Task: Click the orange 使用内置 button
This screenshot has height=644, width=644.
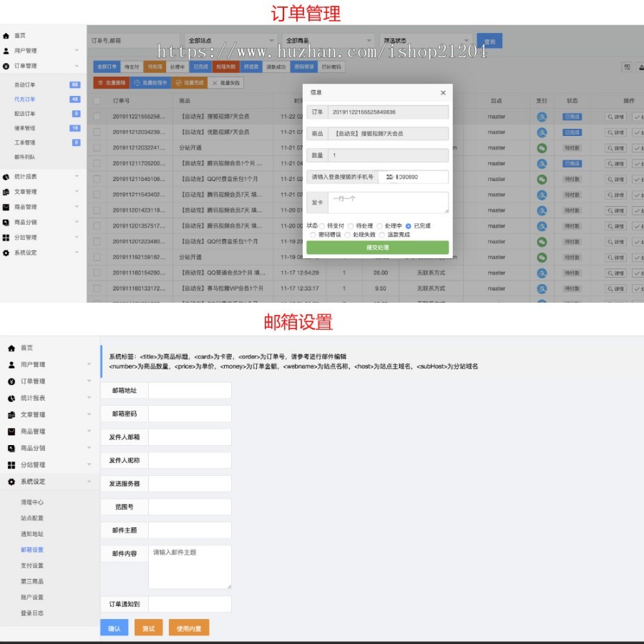Action: point(189,628)
